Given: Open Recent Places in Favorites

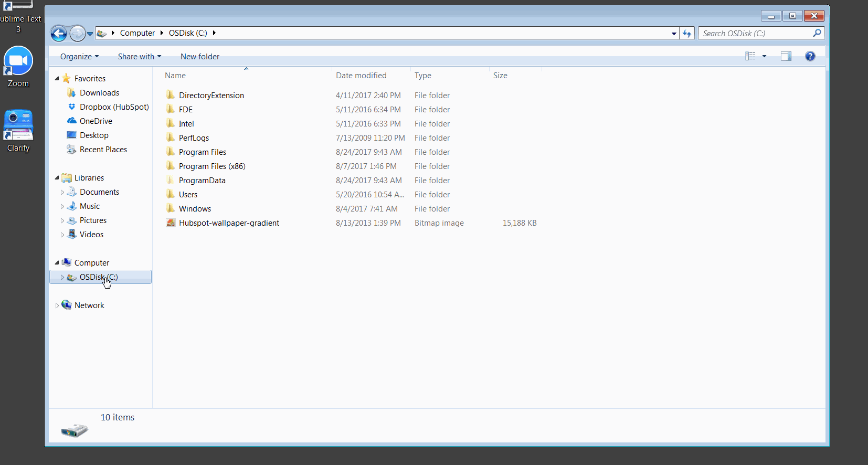Looking at the screenshot, I should click(x=103, y=150).
